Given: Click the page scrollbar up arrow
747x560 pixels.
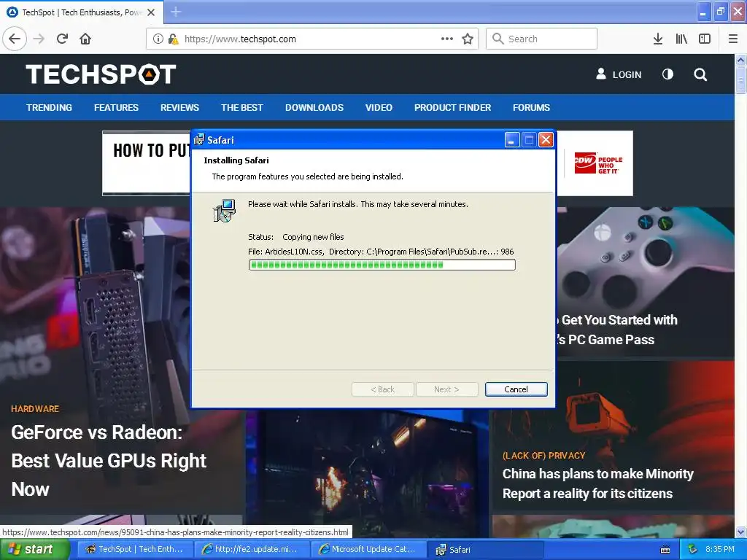Looking at the screenshot, I should point(740,60).
